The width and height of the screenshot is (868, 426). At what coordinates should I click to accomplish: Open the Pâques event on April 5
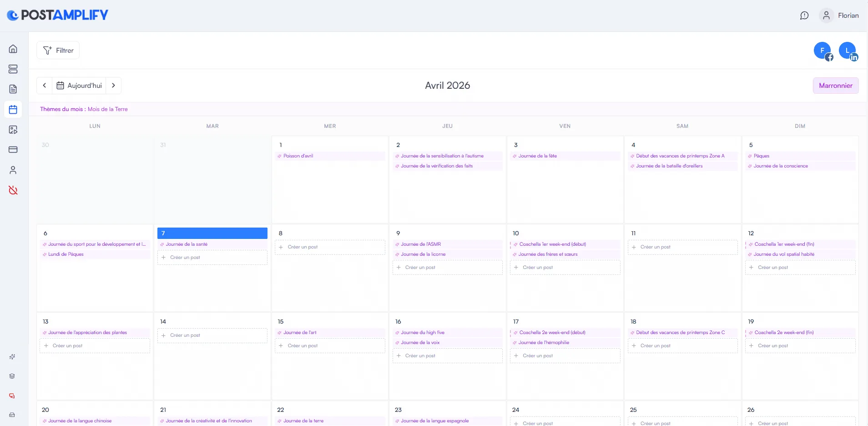[800, 156]
